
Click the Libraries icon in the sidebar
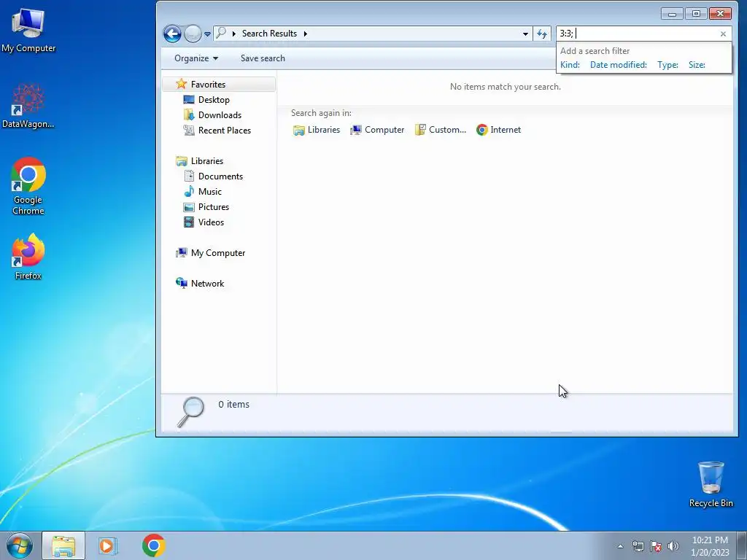pos(181,161)
